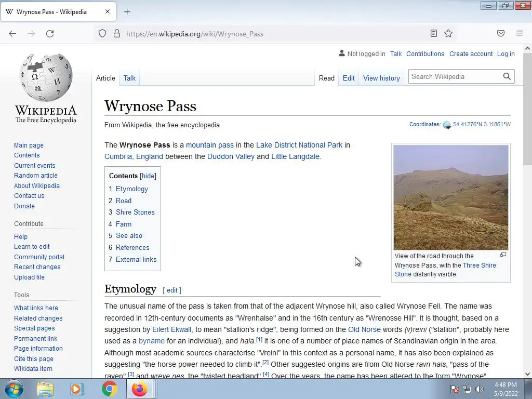Click the Firefox taskbar icon

[139, 389]
